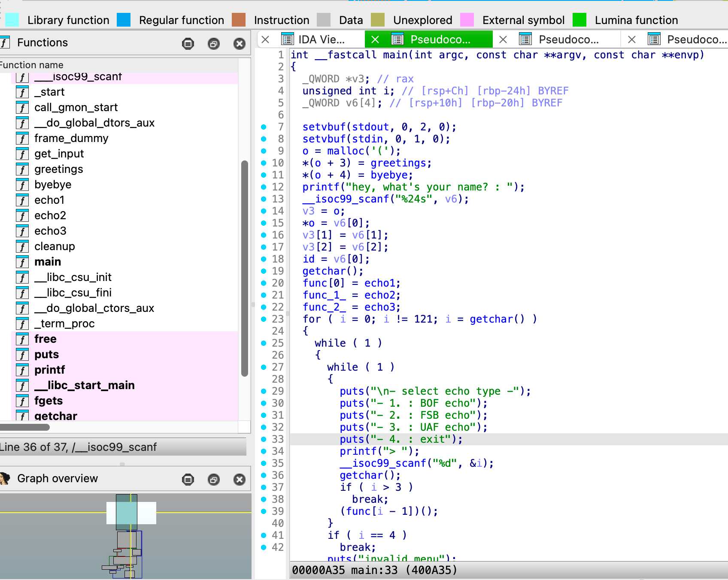Click the Function name column header
This screenshot has width=728, height=580.
pyautogui.click(x=32, y=65)
